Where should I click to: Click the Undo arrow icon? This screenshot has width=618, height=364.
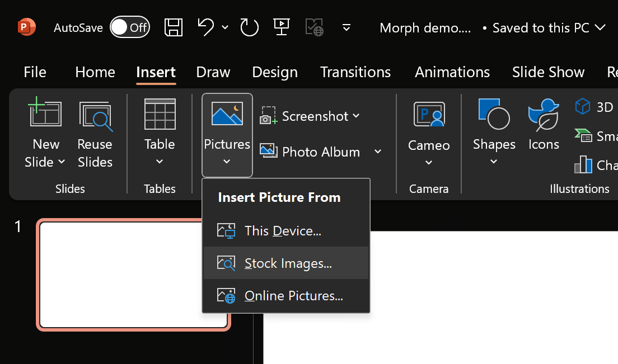(206, 27)
